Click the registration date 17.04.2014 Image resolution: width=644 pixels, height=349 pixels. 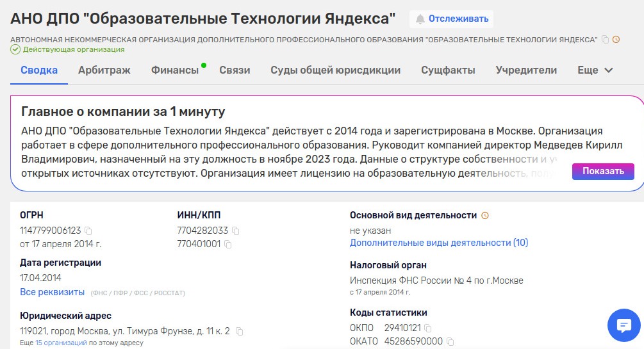point(40,278)
